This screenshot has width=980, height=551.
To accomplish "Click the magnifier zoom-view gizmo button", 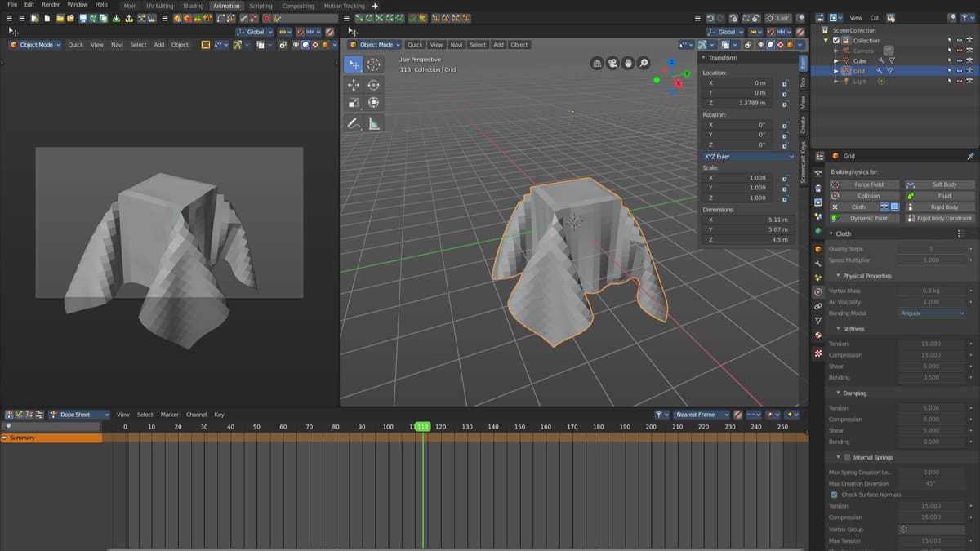I will (644, 63).
